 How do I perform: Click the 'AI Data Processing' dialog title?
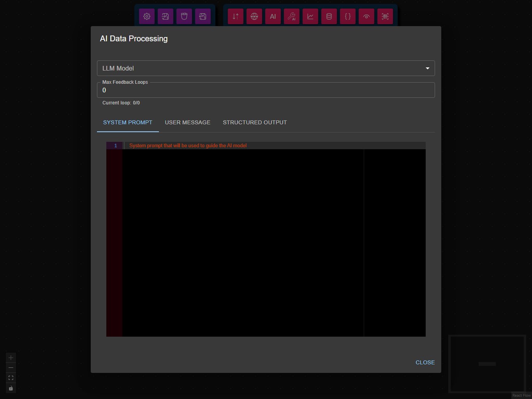tap(134, 39)
